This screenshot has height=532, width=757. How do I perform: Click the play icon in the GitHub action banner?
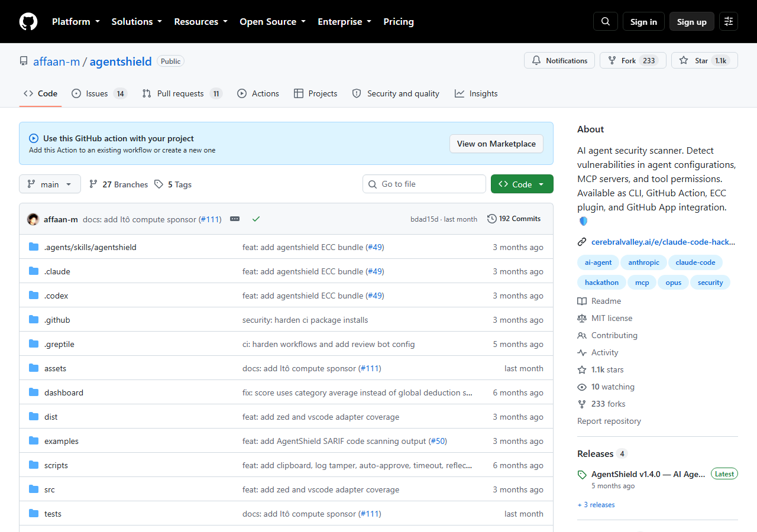tap(34, 138)
